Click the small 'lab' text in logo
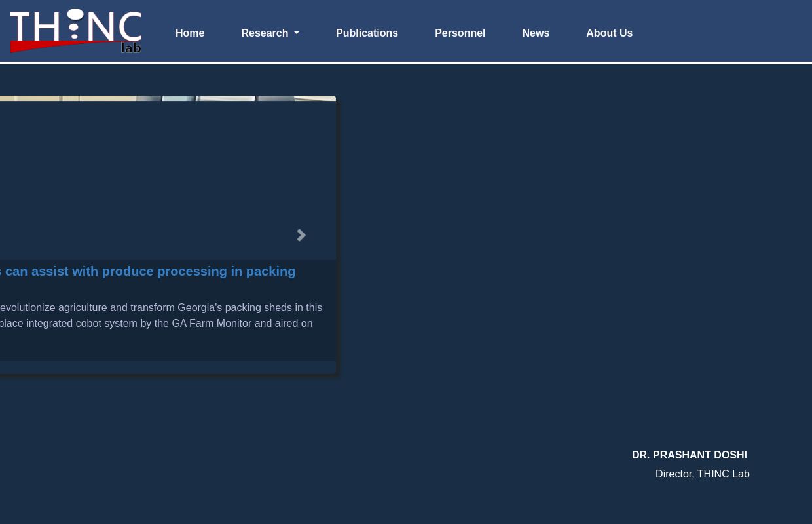Viewport: 812px width, 524px height. pyautogui.click(x=131, y=48)
